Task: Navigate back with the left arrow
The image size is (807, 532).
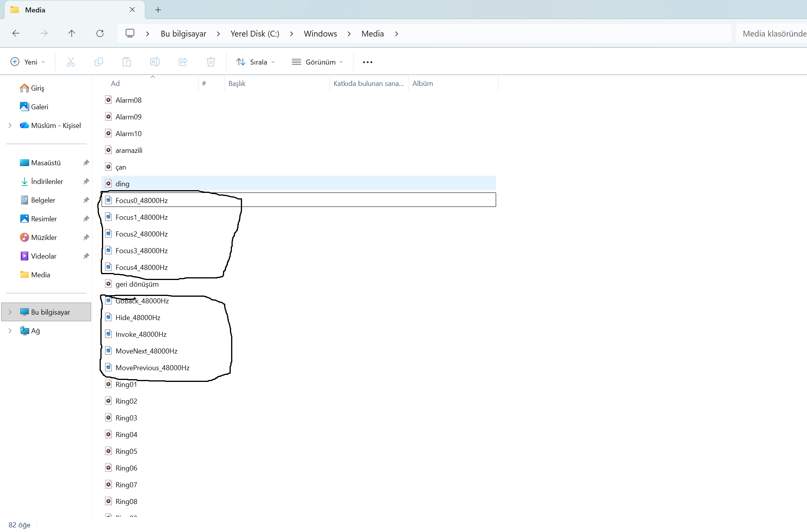Action: pyautogui.click(x=16, y=33)
